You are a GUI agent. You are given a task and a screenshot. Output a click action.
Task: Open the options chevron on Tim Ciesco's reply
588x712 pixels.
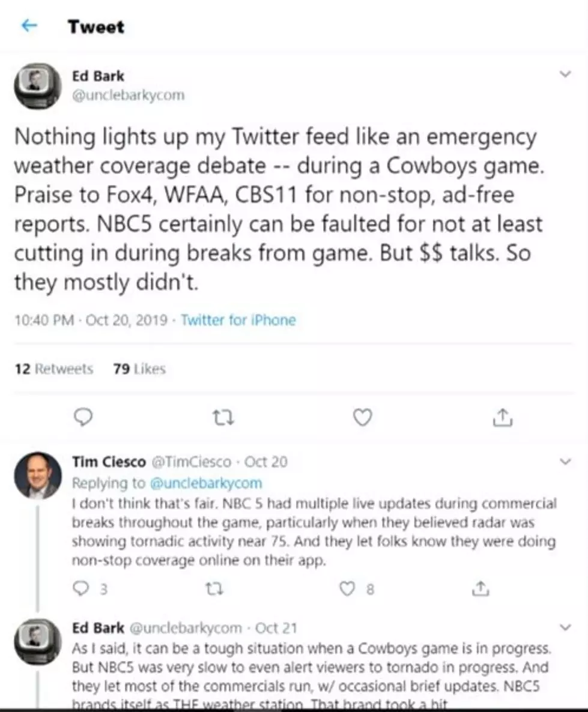565,461
